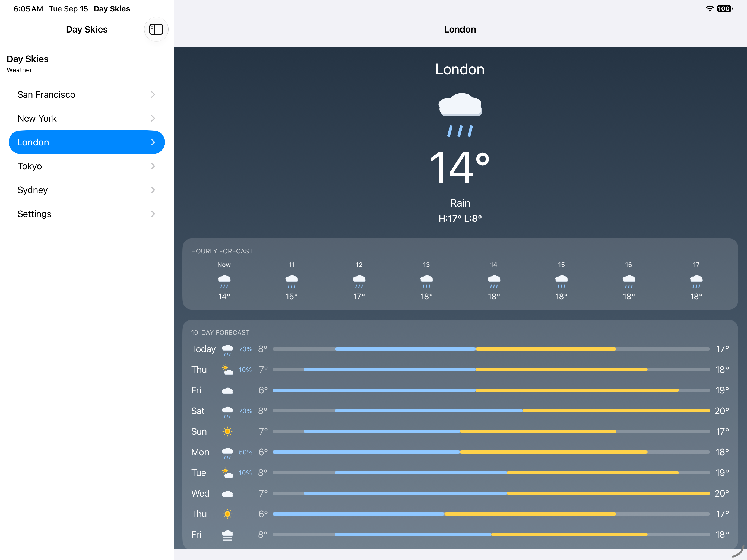Screen dimensions: 747x560
Task: Click the battery 100 indicator
Action: point(725,8)
